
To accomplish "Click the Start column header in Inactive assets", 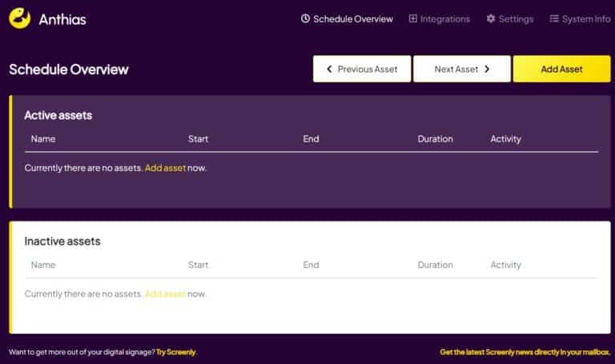I will [198, 265].
